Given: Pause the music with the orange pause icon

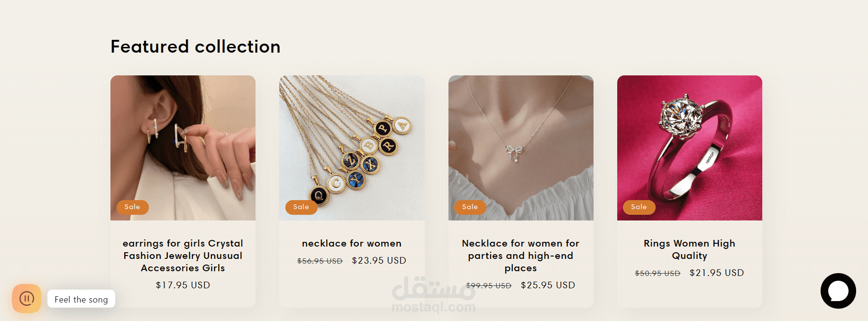Looking at the screenshot, I should (x=27, y=299).
